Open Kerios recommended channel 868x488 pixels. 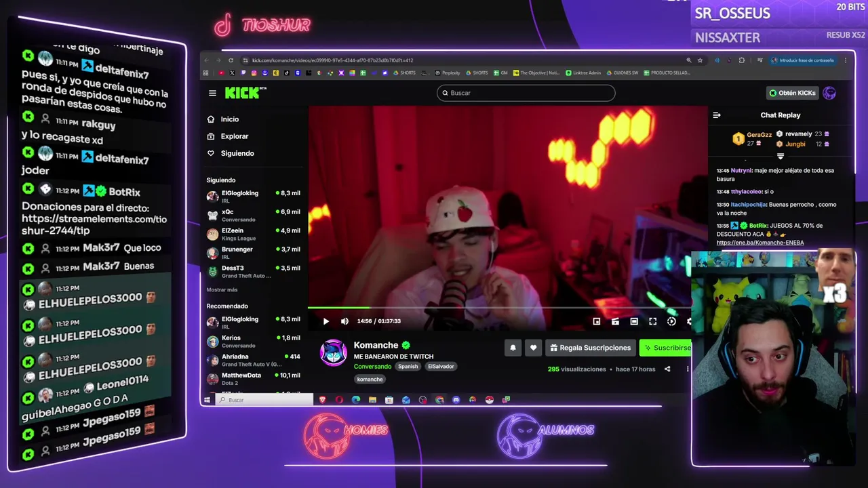click(254, 341)
